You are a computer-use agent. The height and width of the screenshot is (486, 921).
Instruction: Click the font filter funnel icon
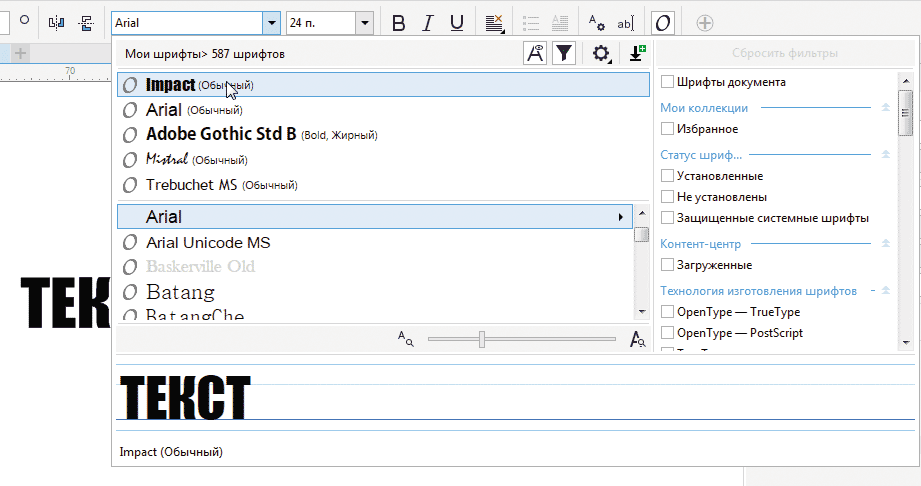pos(564,54)
